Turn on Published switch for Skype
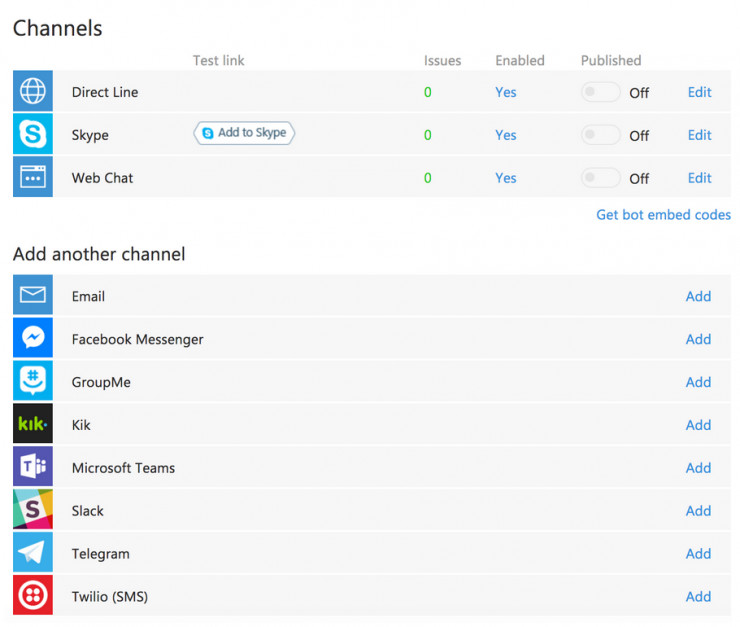 tap(601, 135)
